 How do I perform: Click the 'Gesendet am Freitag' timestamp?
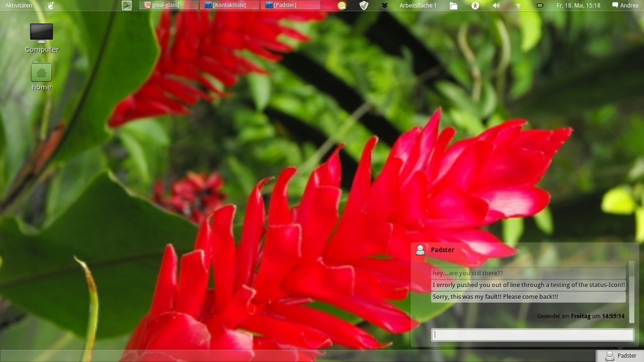(580, 316)
